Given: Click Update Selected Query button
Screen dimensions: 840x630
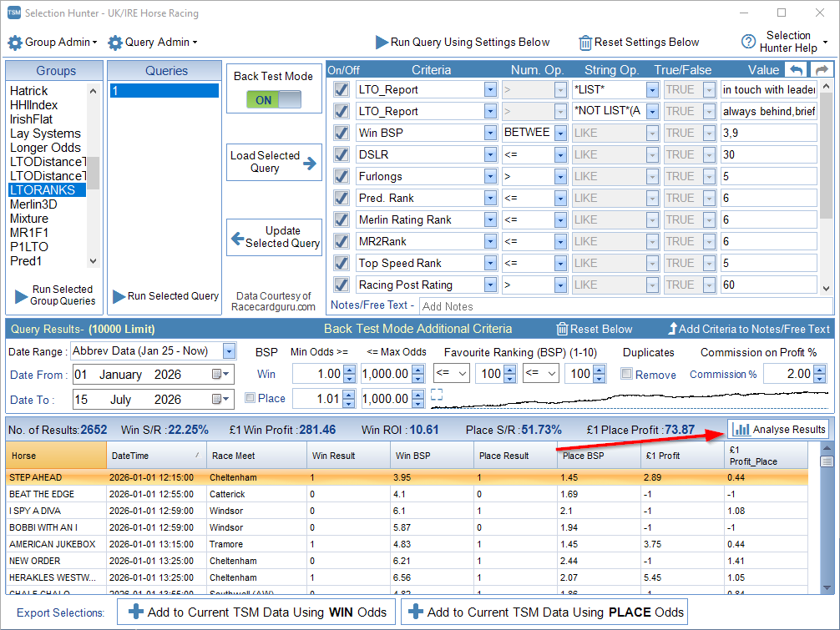Looking at the screenshot, I should [274, 237].
